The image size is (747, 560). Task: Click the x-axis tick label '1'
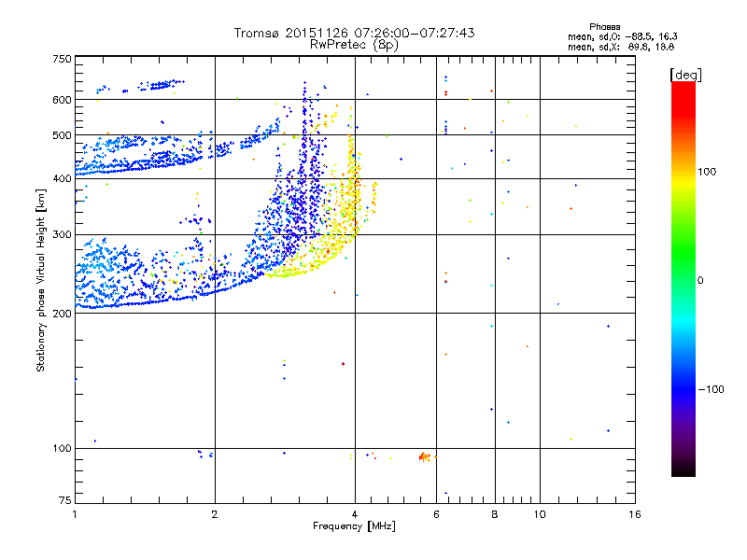(x=75, y=514)
